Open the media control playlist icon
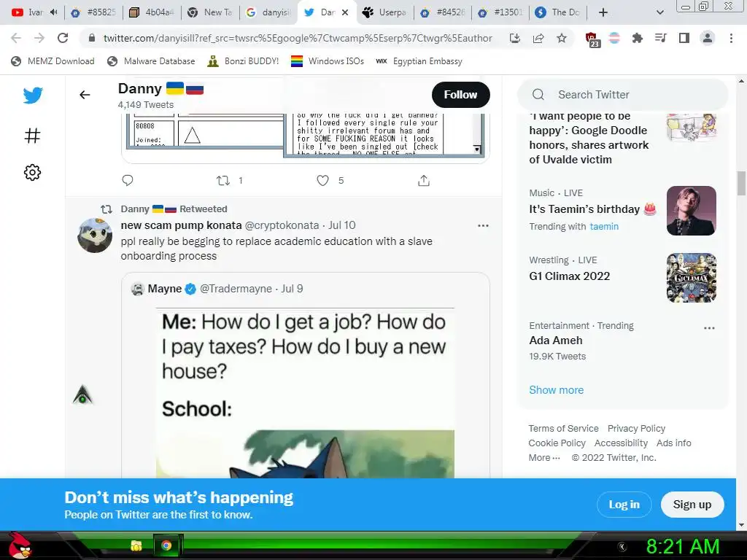Screen dimensions: 747x560 point(660,38)
